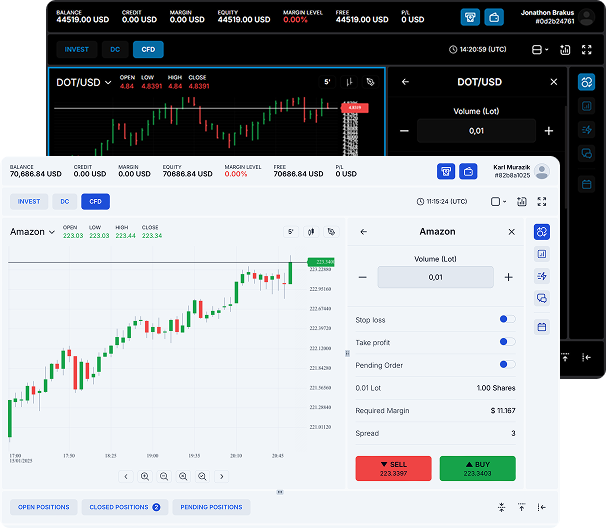The image size is (606, 528).
Task: Toggle fullscreen in dark window
Action: pyautogui.click(x=587, y=49)
